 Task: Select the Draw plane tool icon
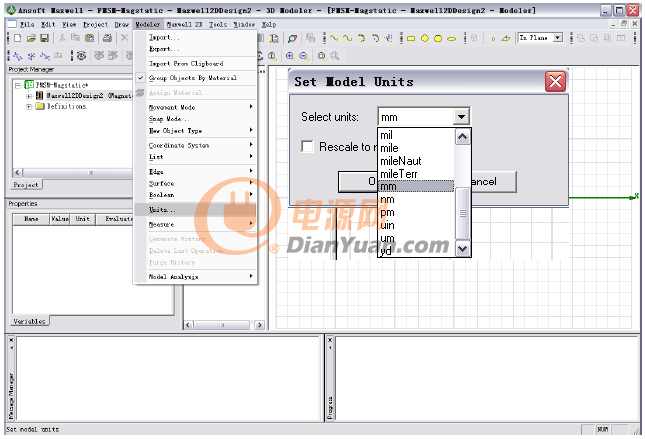506,38
